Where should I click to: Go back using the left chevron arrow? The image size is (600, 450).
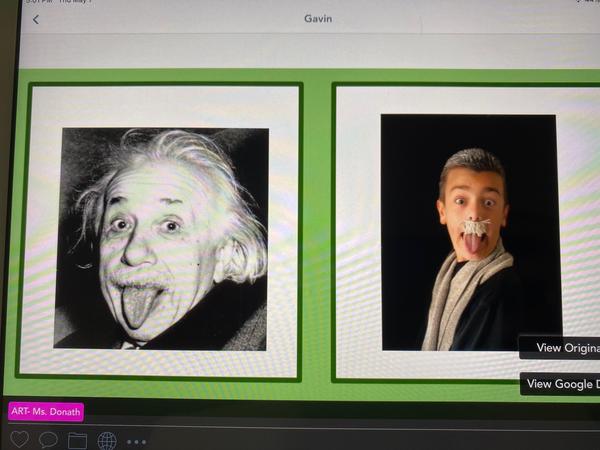pyautogui.click(x=36, y=20)
